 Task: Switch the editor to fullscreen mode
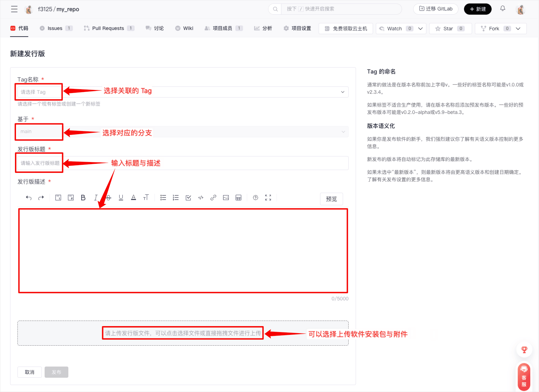(268, 198)
